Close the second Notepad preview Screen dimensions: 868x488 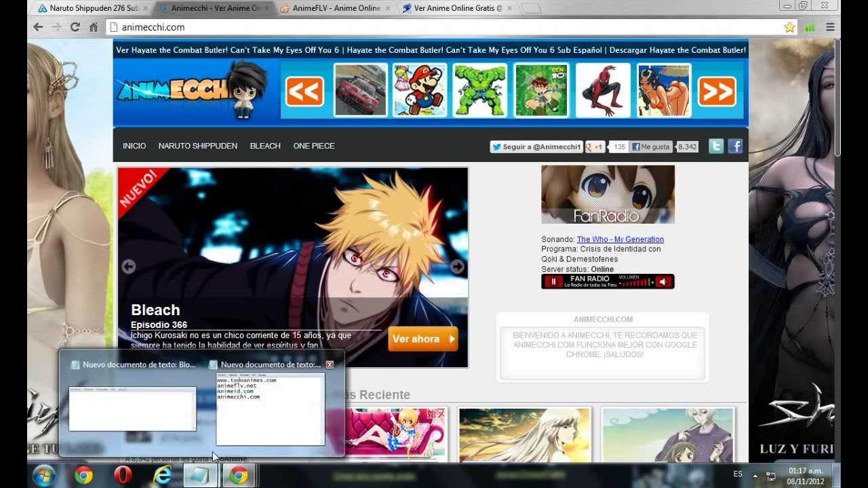(330, 365)
